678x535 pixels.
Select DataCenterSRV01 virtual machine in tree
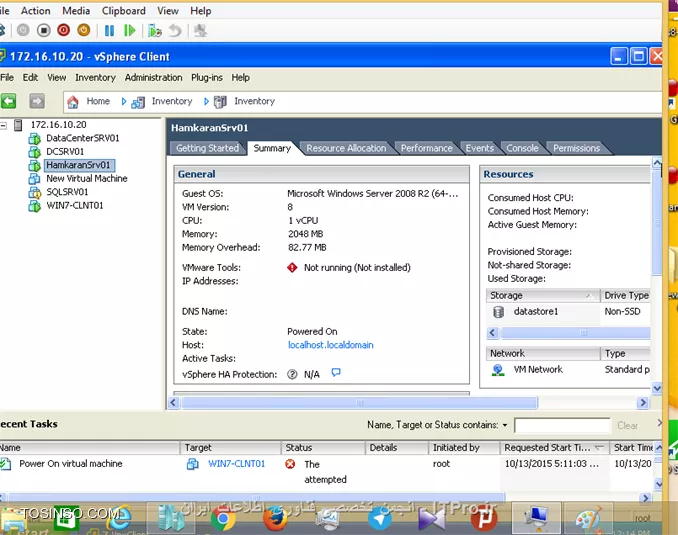83,138
